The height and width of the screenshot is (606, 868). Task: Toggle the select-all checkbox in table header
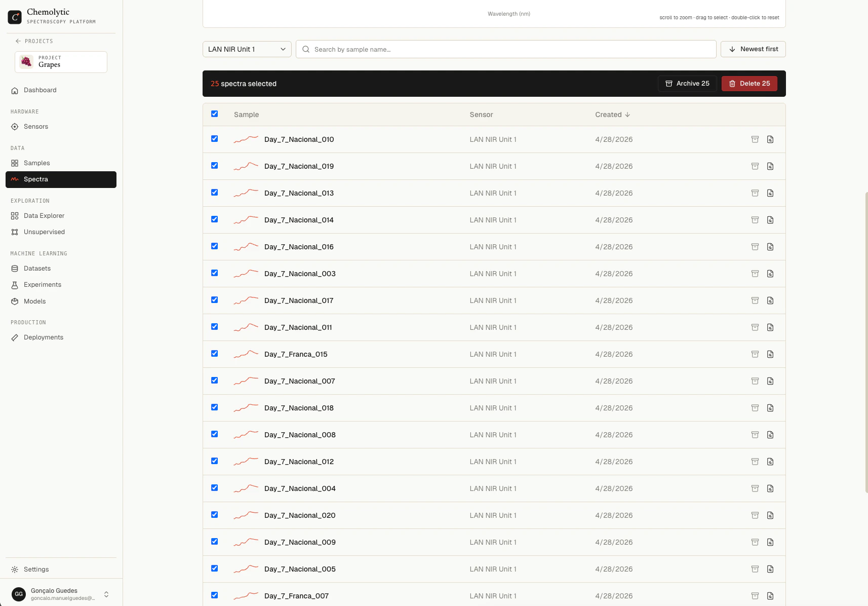coord(215,114)
